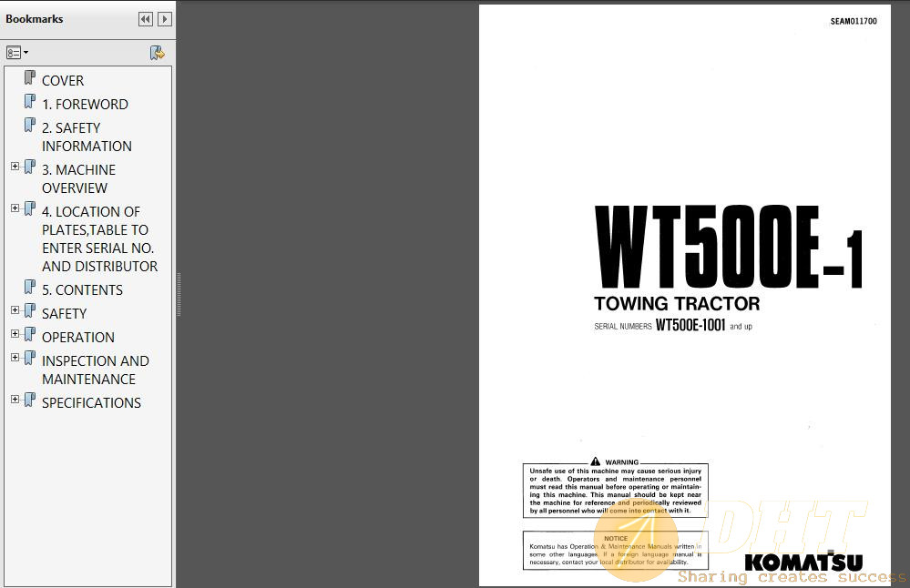Expand the SPECIFICATIONS bookmark

click(15, 400)
